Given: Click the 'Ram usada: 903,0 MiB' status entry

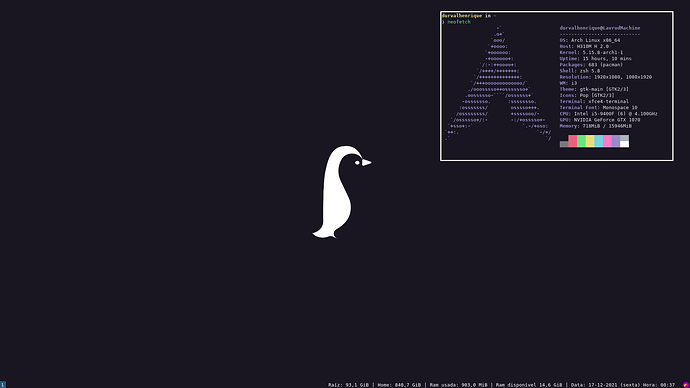Looking at the screenshot, I should [458, 385].
